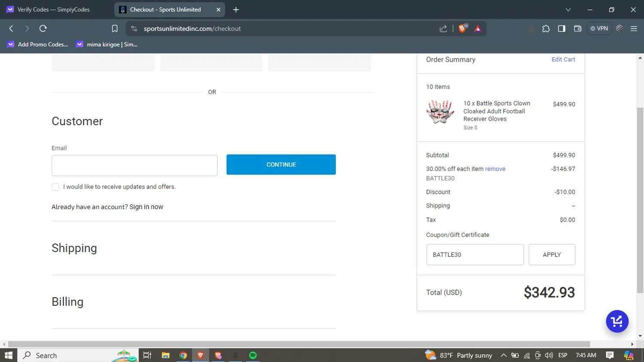The image size is (644, 362).
Task: Switch to the Verify Codes — SimplyCodes tab
Action: [53, 9]
